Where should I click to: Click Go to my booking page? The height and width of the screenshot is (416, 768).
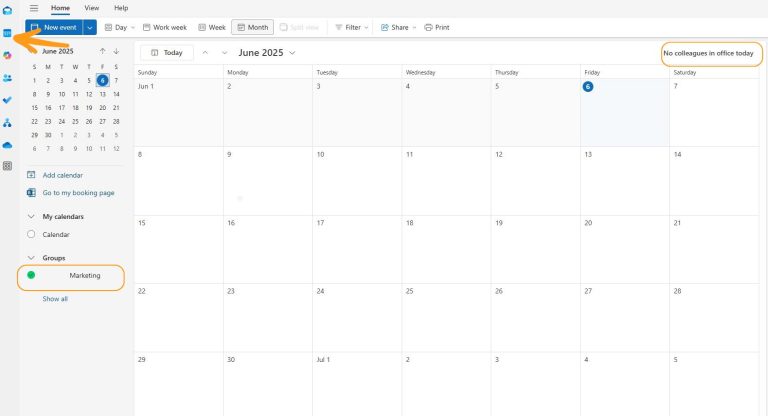(78, 193)
